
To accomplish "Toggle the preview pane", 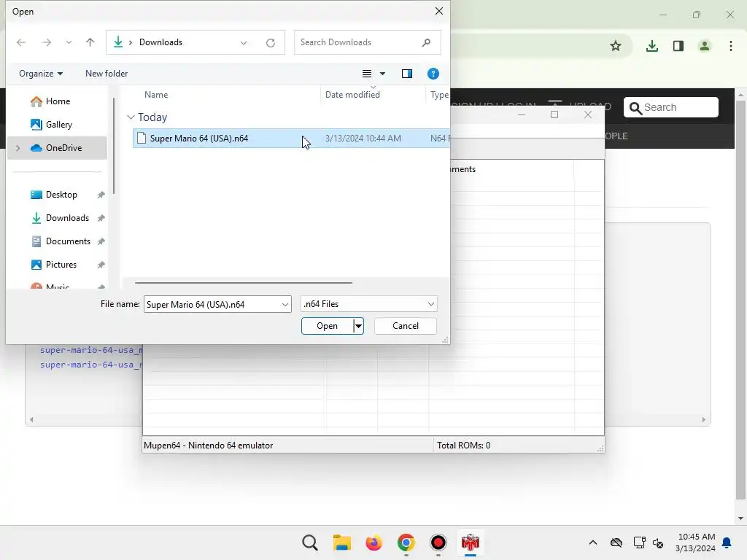I will tap(407, 74).
